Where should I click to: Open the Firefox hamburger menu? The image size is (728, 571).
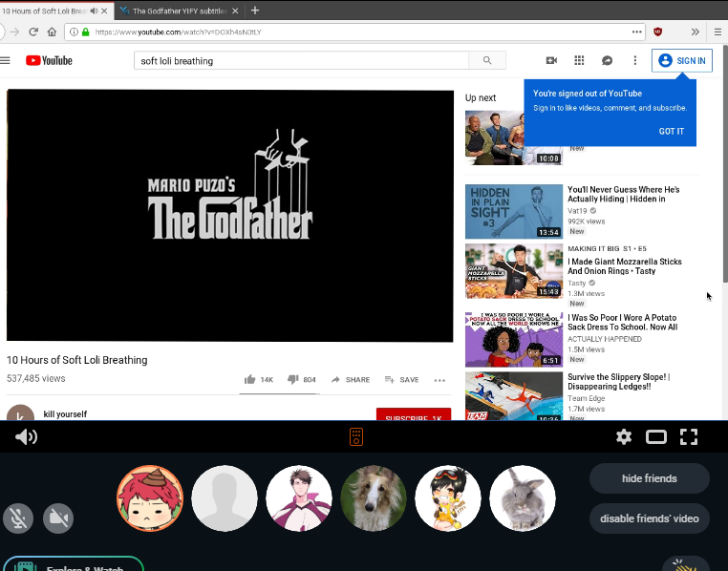[x=717, y=32]
